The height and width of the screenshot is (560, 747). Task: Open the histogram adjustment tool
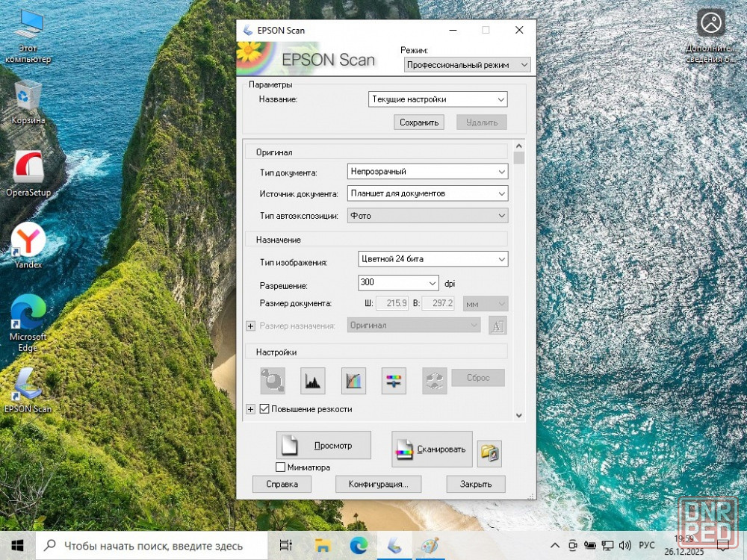coord(313,381)
